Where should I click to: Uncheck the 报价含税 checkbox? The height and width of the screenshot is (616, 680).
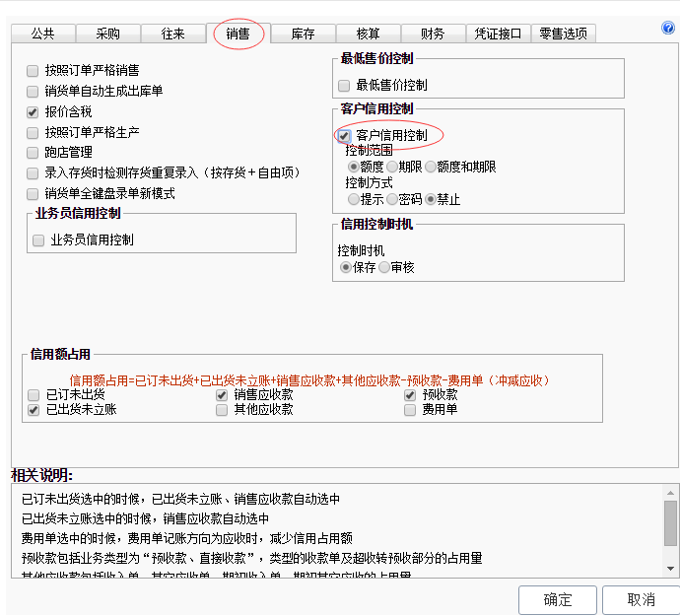coord(34,112)
